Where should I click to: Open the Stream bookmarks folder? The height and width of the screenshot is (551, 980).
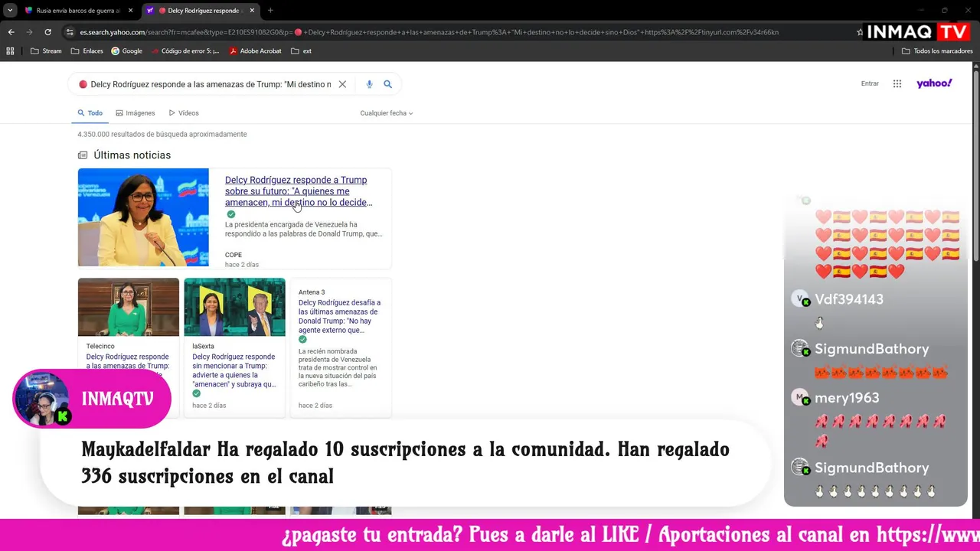(x=46, y=51)
